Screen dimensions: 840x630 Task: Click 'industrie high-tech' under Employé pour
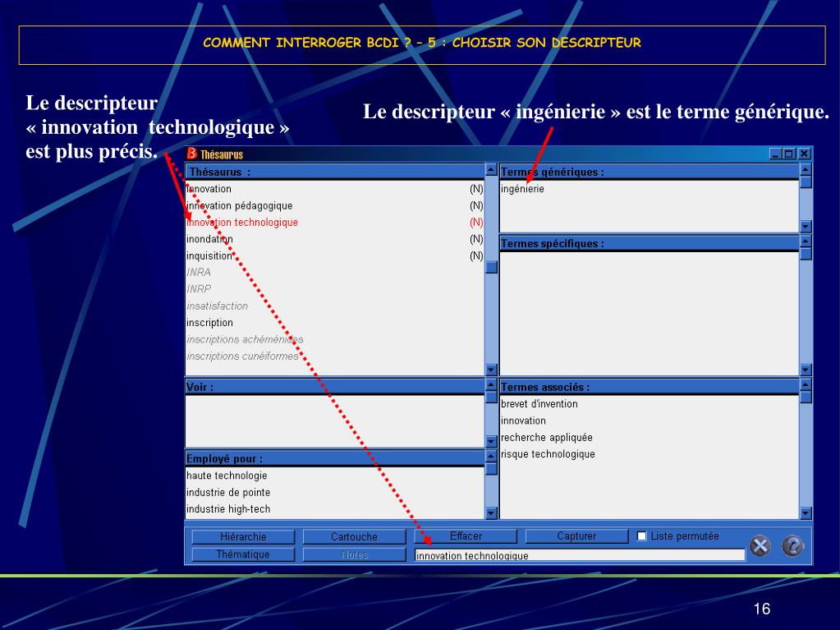tap(228, 509)
